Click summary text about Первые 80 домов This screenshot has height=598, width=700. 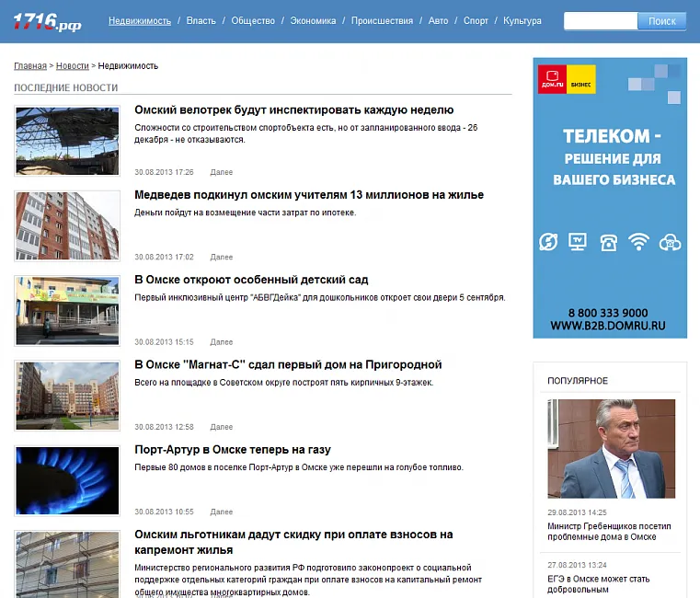(299, 467)
